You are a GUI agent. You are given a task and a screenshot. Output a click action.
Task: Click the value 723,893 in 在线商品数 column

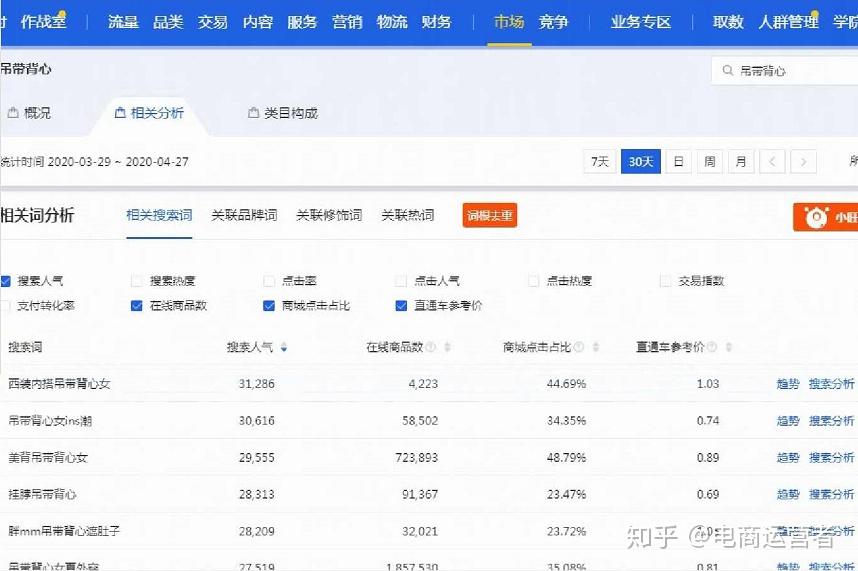pyautogui.click(x=417, y=457)
